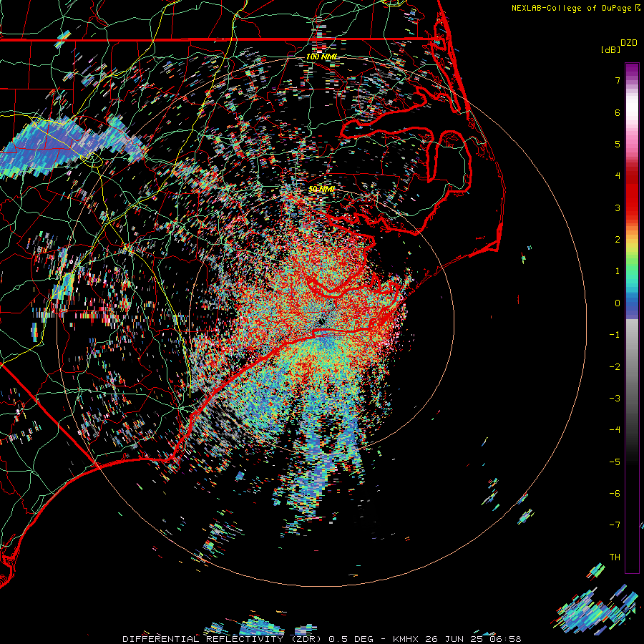Screen dimensions: 644x644
Task: Click the 4 value on the dB scale
Action: point(618,176)
